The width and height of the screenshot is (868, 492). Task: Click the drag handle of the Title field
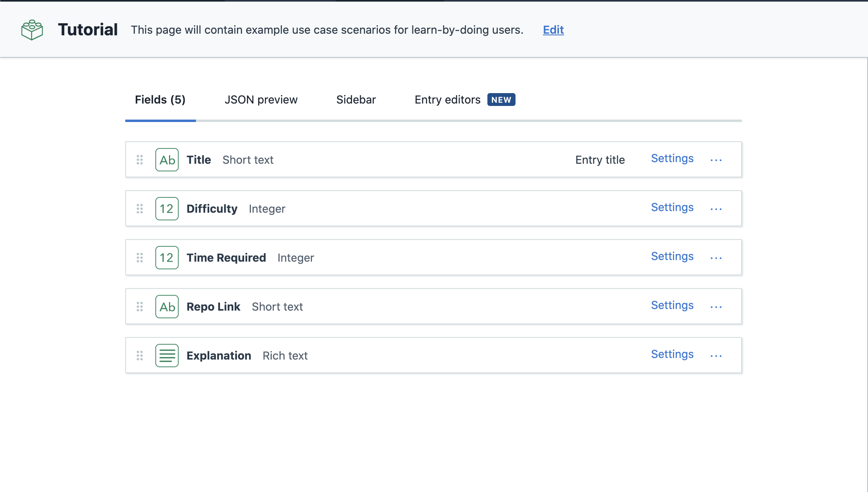[x=140, y=159]
